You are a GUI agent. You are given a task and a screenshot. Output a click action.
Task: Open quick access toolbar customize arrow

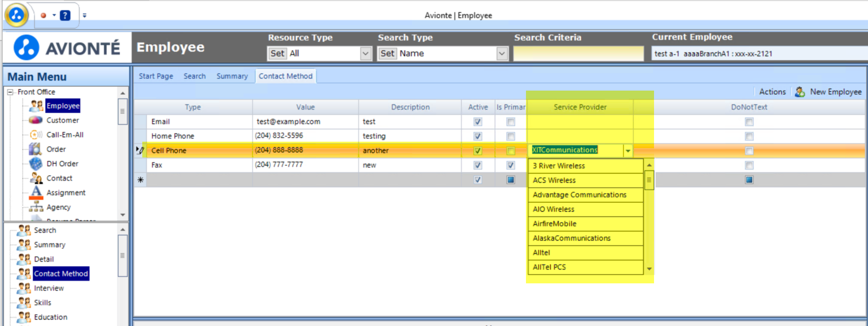[84, 15]
